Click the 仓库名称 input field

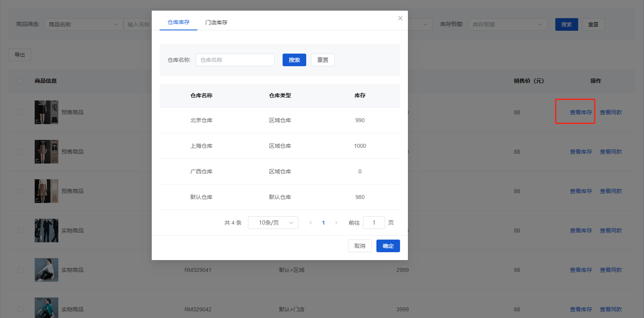point(235,60)
